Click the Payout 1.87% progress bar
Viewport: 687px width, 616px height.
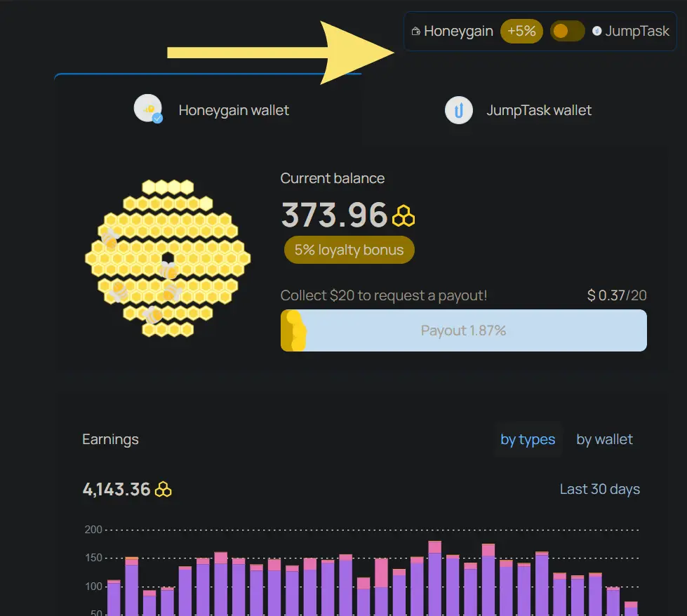pos(464,330)
